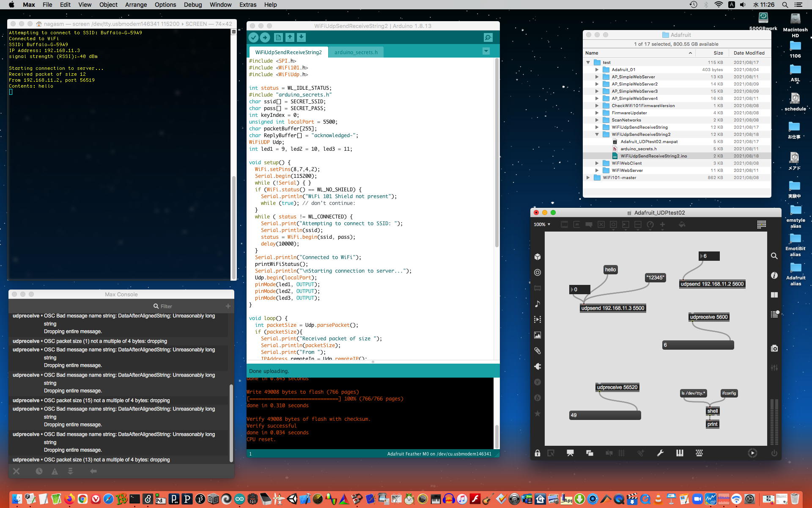Switch to arduino_secrets.h tab
Viewport: 812px width, 508px height.
(356, 52)
